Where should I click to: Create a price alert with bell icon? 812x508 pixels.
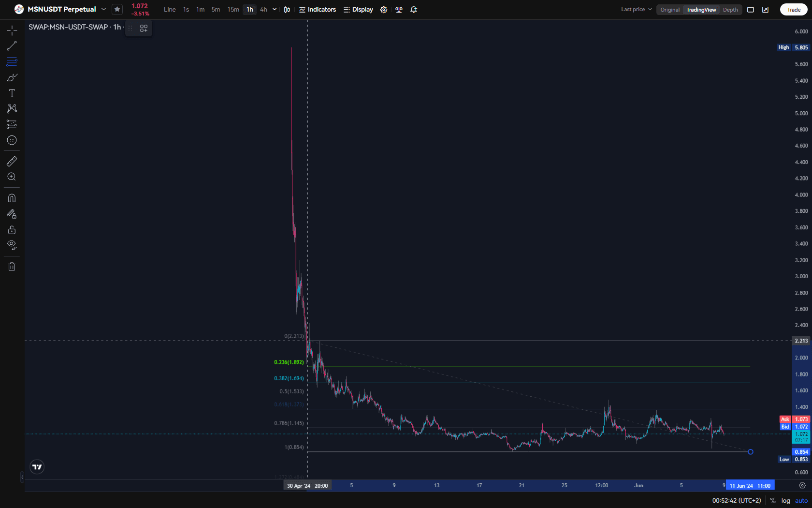click(414, 10)
